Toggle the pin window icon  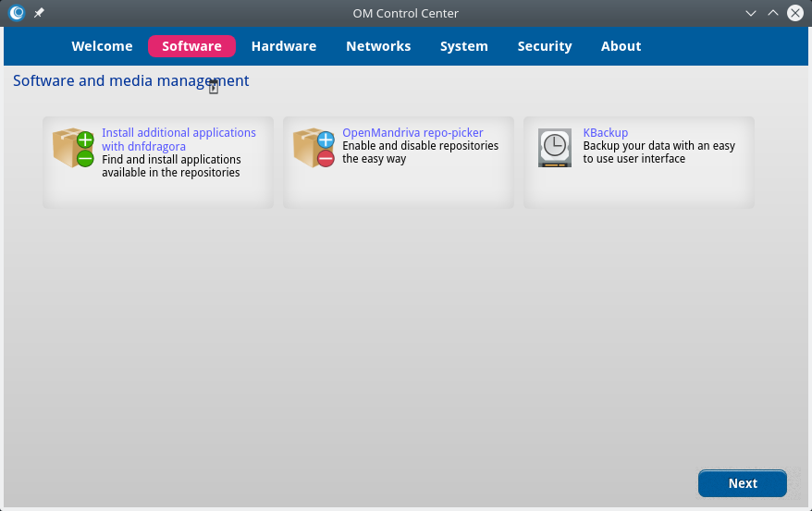click(x=39, y=13)
